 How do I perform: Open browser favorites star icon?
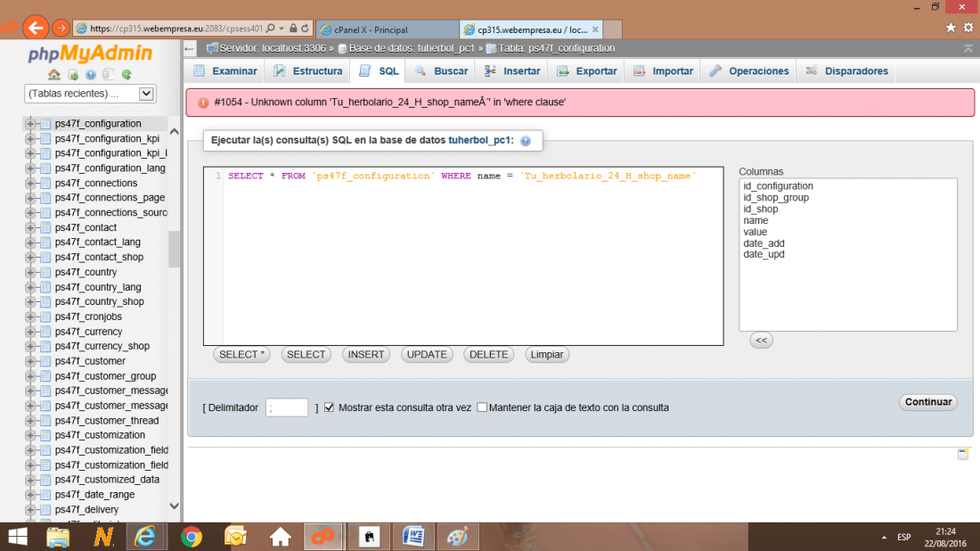(x=951, y=28)
